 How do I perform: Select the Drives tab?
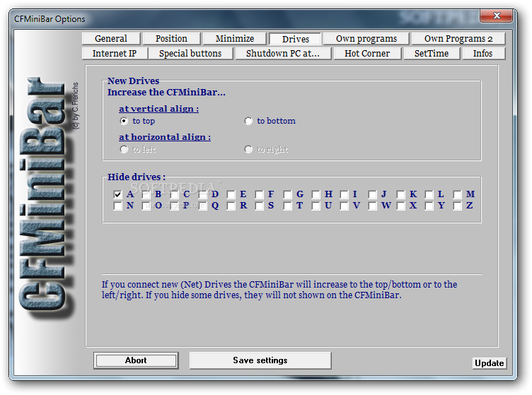click(x=295, y=39)
